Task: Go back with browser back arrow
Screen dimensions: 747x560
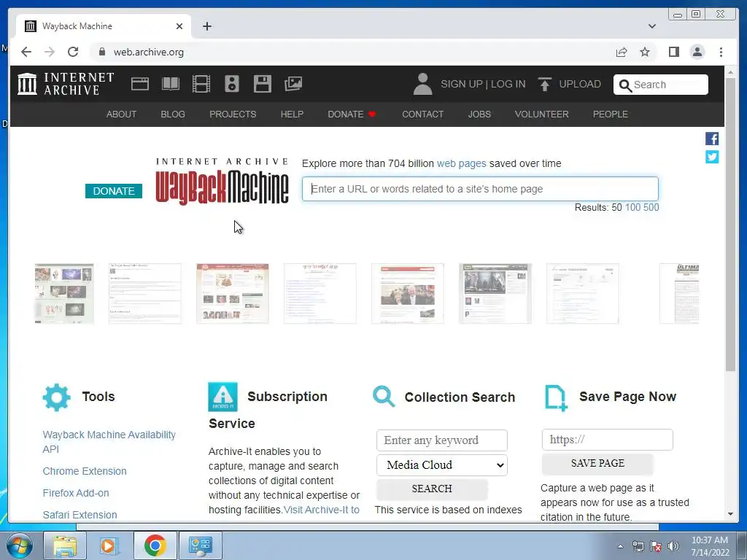Action: 26,52
